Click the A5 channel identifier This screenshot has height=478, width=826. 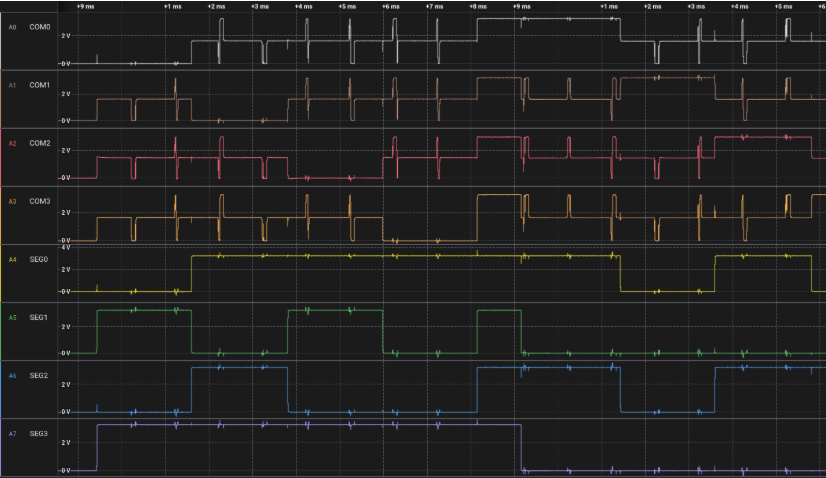tap(13, 318)
